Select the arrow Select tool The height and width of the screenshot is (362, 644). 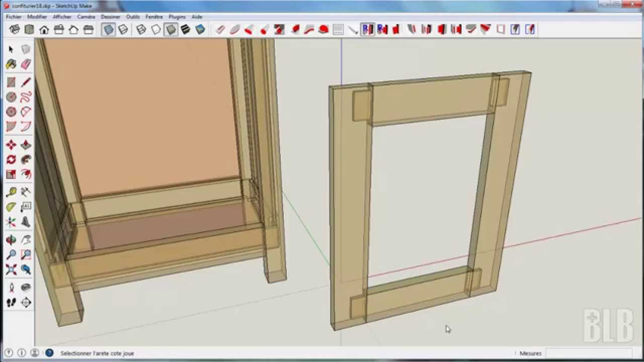click(x=11, y=49)
